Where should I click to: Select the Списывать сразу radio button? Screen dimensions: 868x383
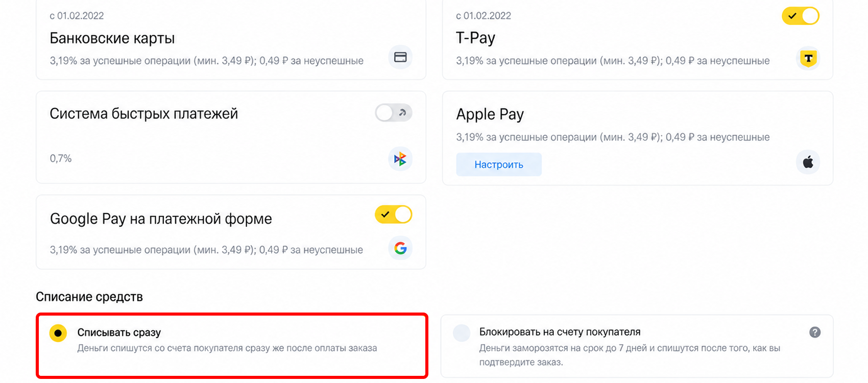pyautogui.click(x=58, y=333)
